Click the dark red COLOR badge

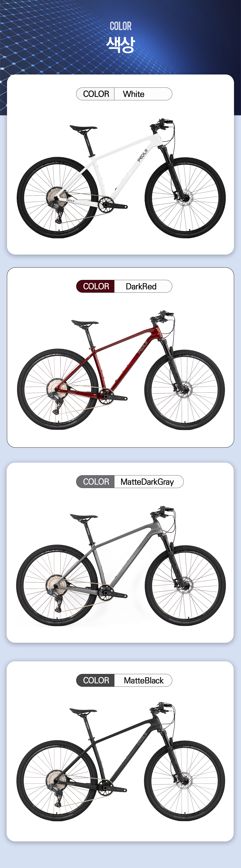coord(95,286)
